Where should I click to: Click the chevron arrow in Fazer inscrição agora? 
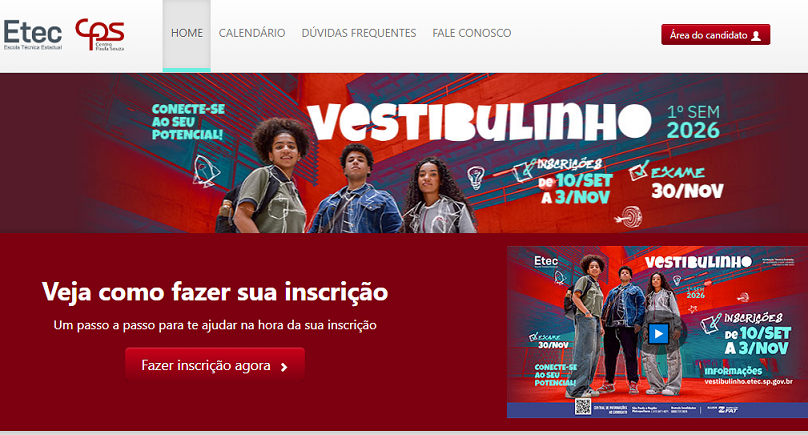(284, 367)
